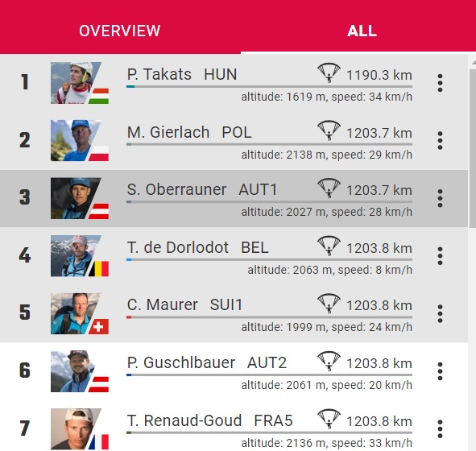Open three-dot menu for P. Takats

pyautogui.click(x=440, y=83)
